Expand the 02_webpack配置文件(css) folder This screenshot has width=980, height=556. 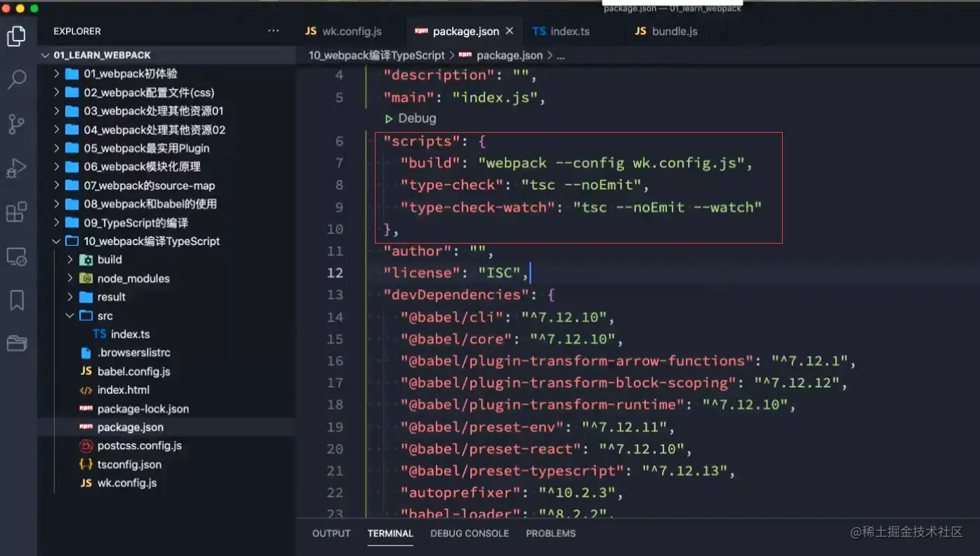[x=166, y=93]
